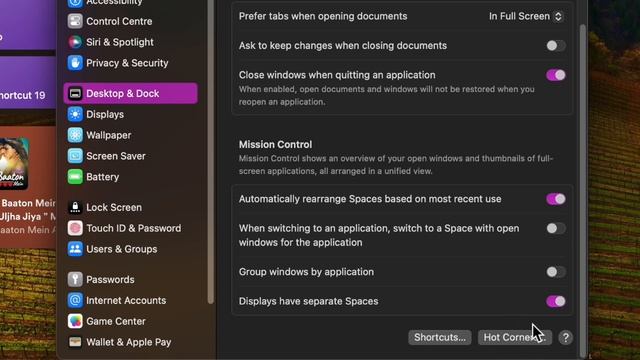
Task: Click the Mission Control section heading
Action: [x=276, y=144]
